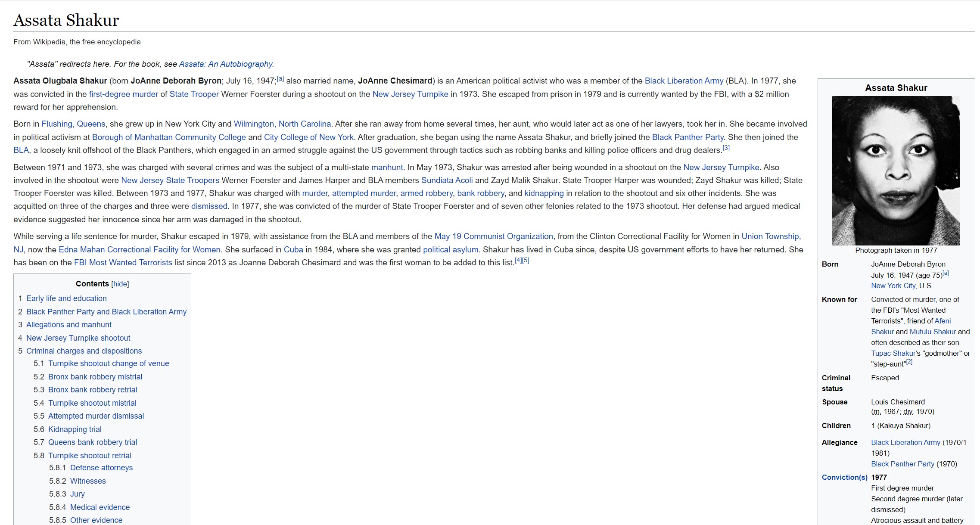980x525 pixels.
Task: Open the armed robbery link
Action: point(426,193)
